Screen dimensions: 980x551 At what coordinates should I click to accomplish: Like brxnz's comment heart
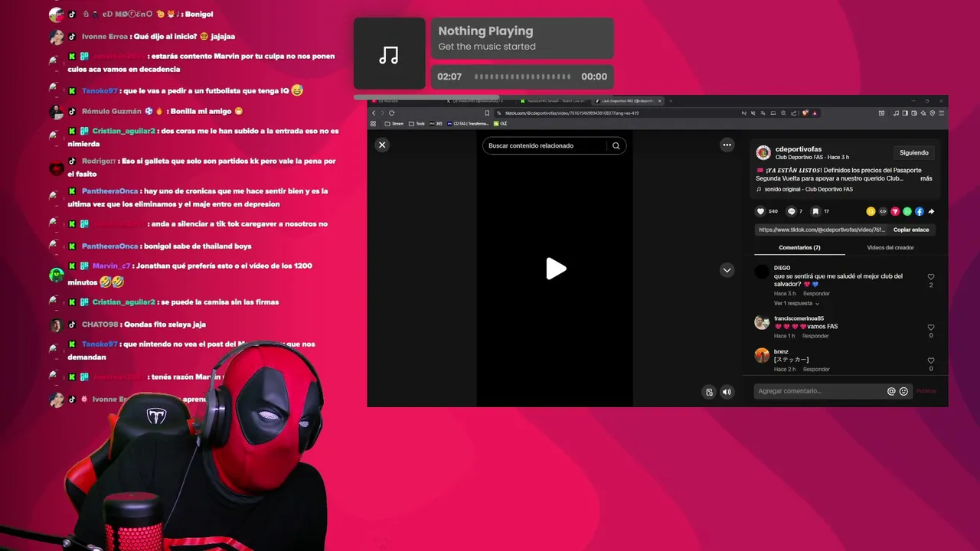pos(931,360)
